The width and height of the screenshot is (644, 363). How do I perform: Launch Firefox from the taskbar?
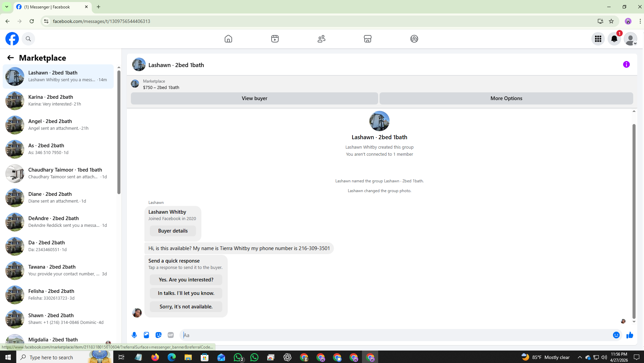tap(155, 357)
